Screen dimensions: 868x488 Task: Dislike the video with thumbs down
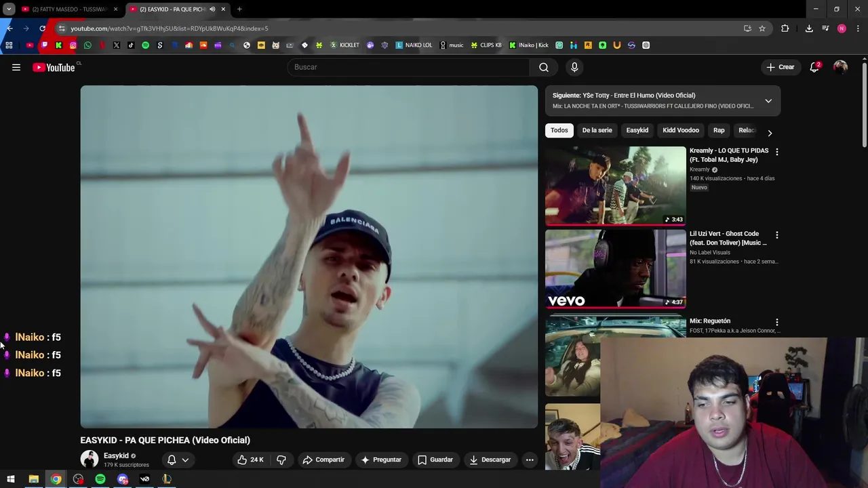click(281, 460)
